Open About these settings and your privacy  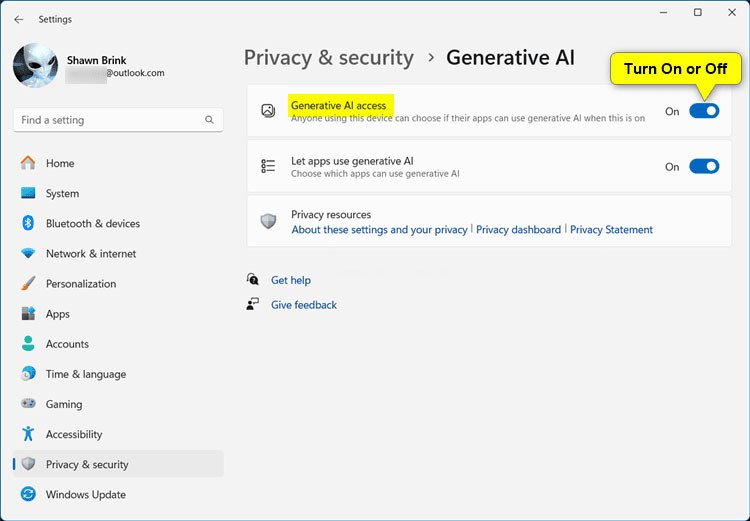click(379, 230)
